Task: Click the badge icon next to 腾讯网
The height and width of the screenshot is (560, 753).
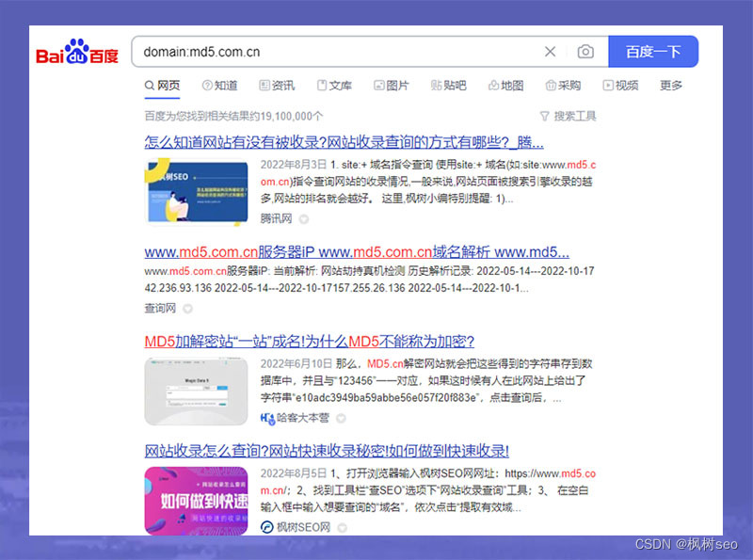Action: 303,219
